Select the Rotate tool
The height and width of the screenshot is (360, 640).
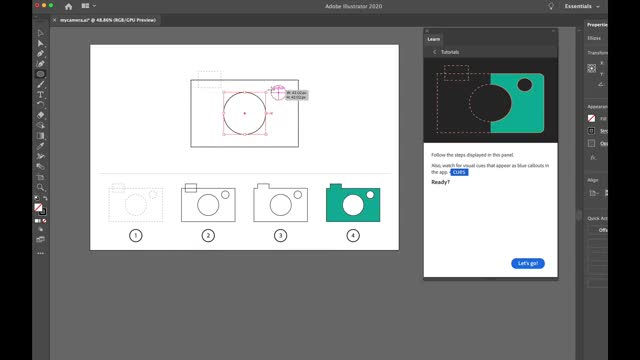point(40,105)
